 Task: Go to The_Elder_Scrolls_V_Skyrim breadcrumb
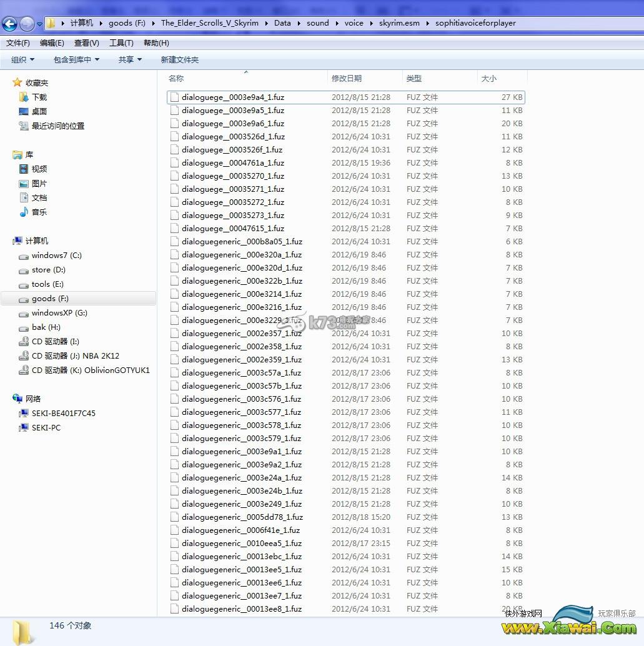pos(210,23)
